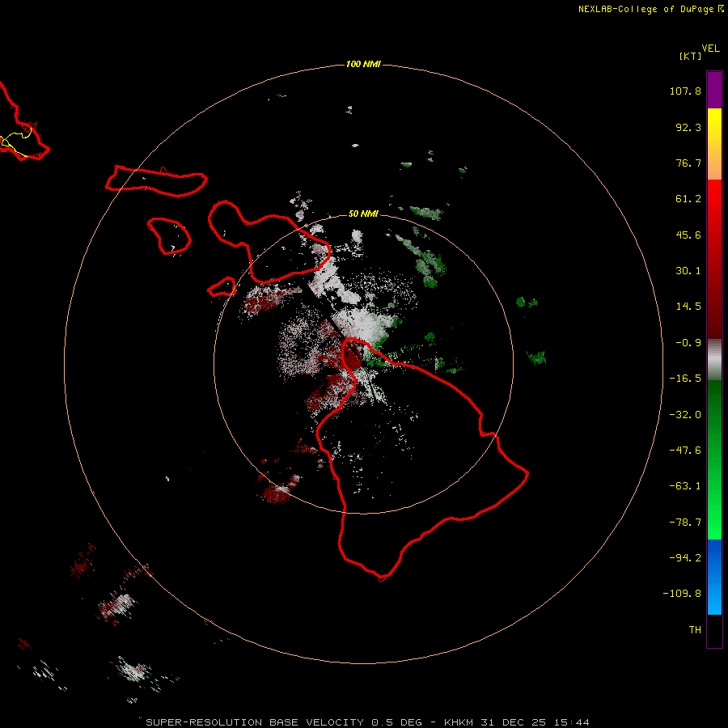Click the 14.5 velocity scale value
Image resolution: width=728 pixels, height=728 pixels.
(688, 307)
